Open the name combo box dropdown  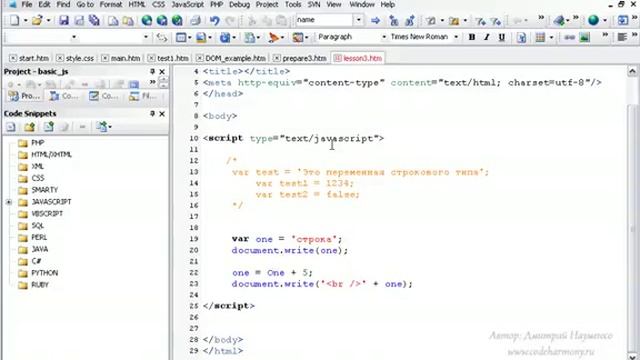359,20
